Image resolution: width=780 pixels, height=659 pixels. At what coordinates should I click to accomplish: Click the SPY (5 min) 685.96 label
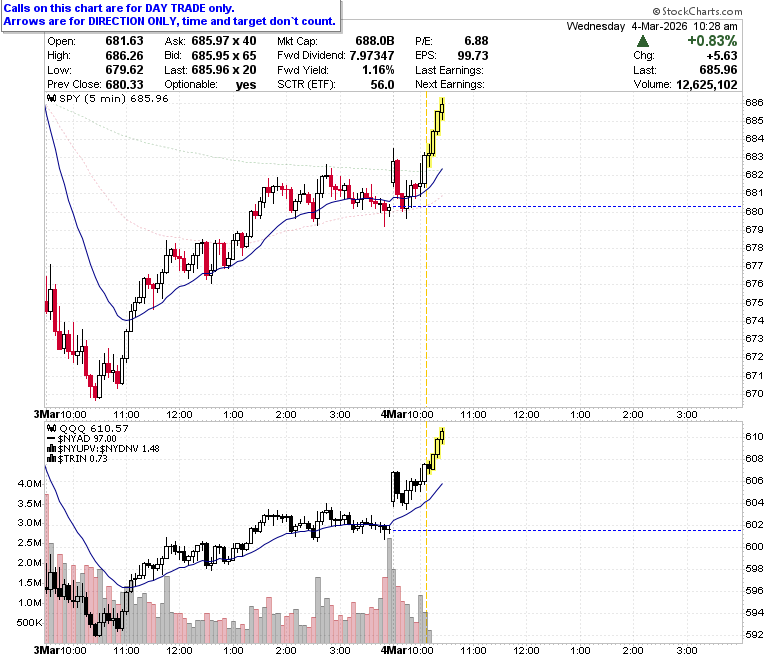114,98
